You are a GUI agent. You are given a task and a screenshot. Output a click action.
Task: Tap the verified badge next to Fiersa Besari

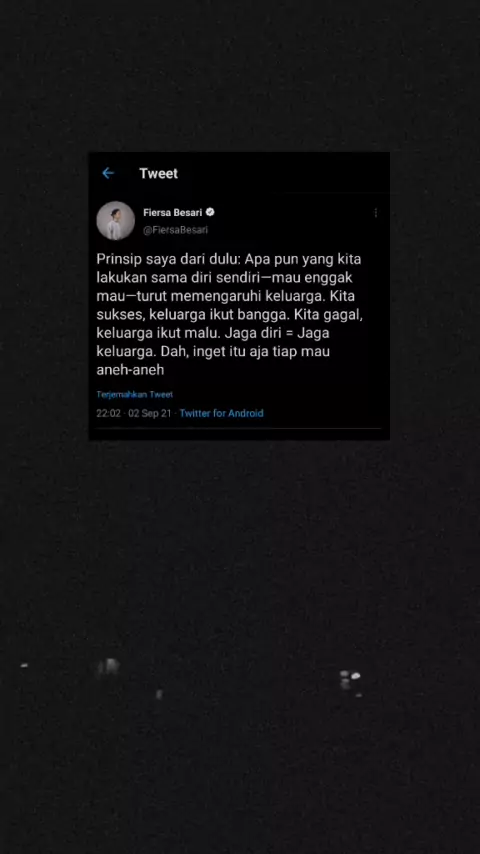pos(210,212)
